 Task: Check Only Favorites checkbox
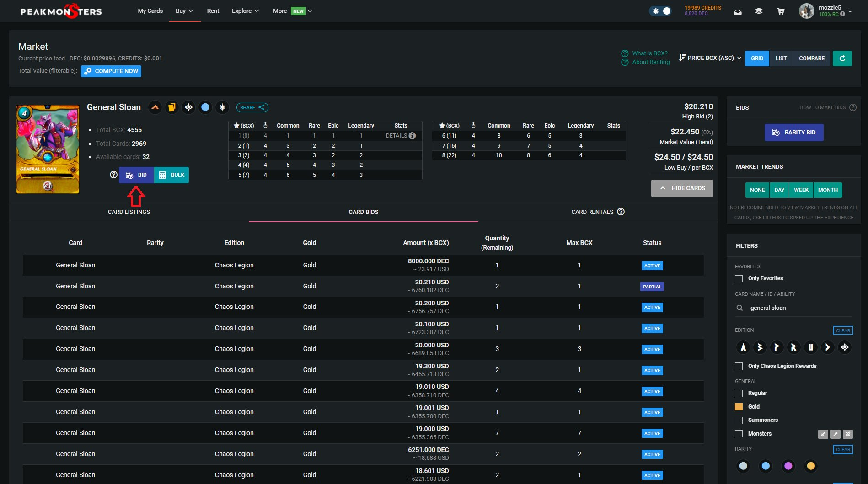point(739,279)
